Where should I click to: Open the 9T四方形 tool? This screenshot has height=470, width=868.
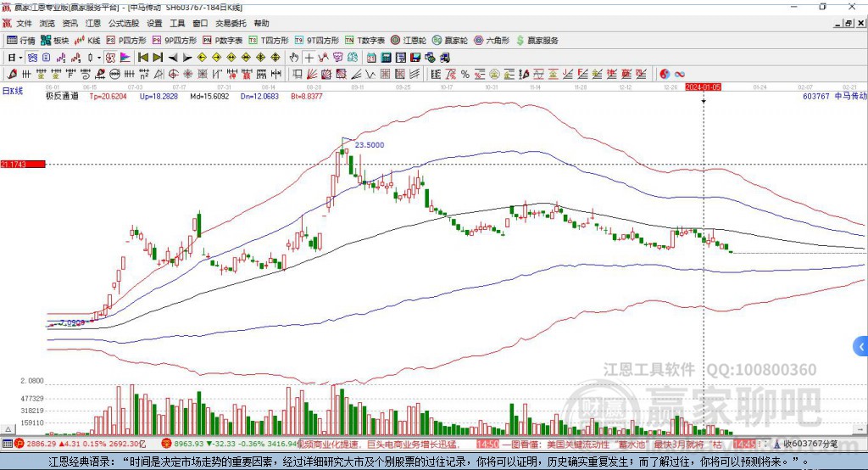click(x=317, y=41)
